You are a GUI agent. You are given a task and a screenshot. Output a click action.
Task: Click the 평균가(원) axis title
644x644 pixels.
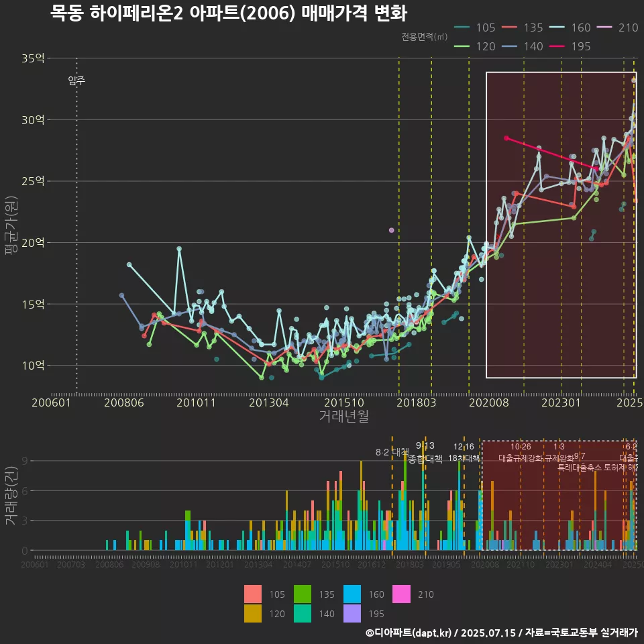point(11,225)
